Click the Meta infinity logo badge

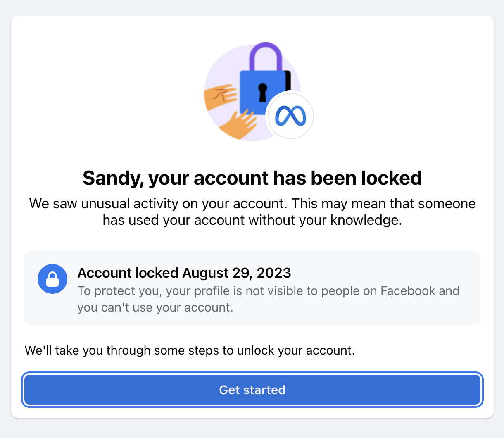tap(290, 116)
